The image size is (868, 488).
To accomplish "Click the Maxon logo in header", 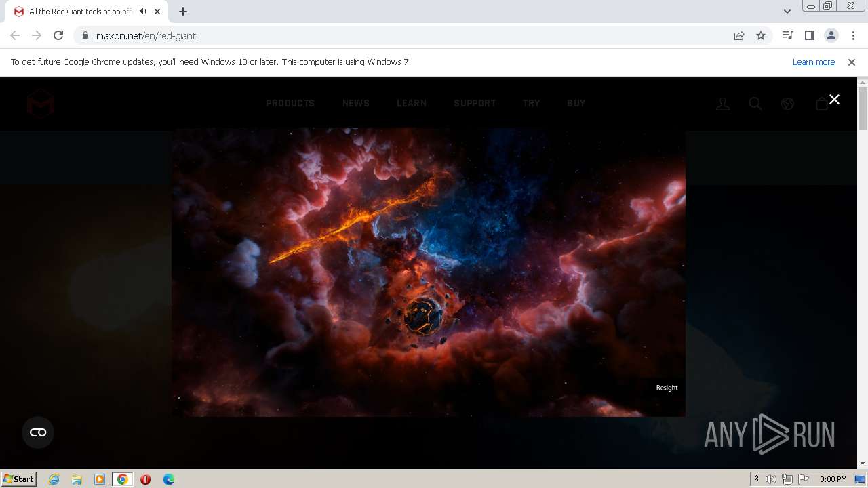I will pos(41,104).
